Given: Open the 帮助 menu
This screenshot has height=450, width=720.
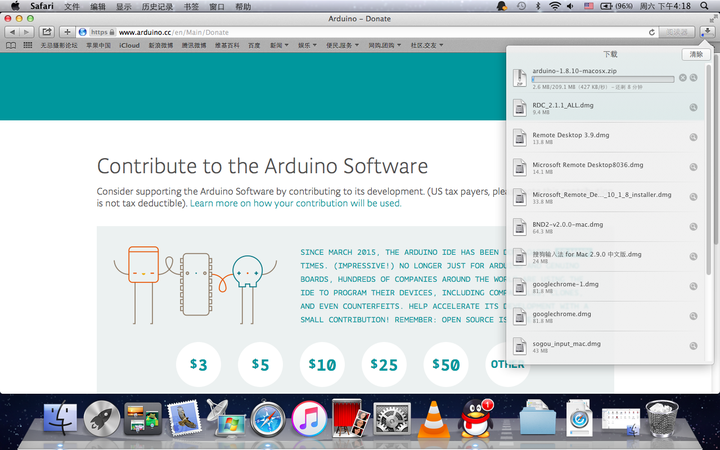Looking at the screenshot, I should click(243, 6).
